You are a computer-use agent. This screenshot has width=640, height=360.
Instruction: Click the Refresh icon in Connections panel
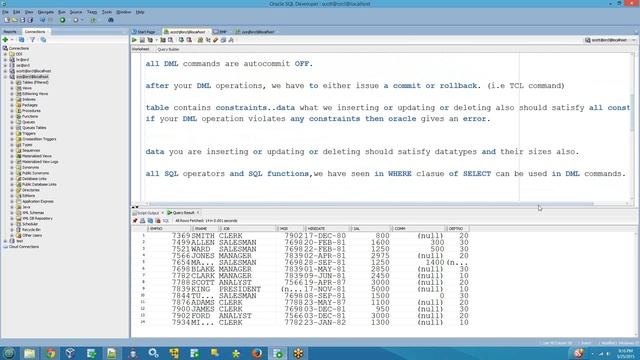pos(21,40)
